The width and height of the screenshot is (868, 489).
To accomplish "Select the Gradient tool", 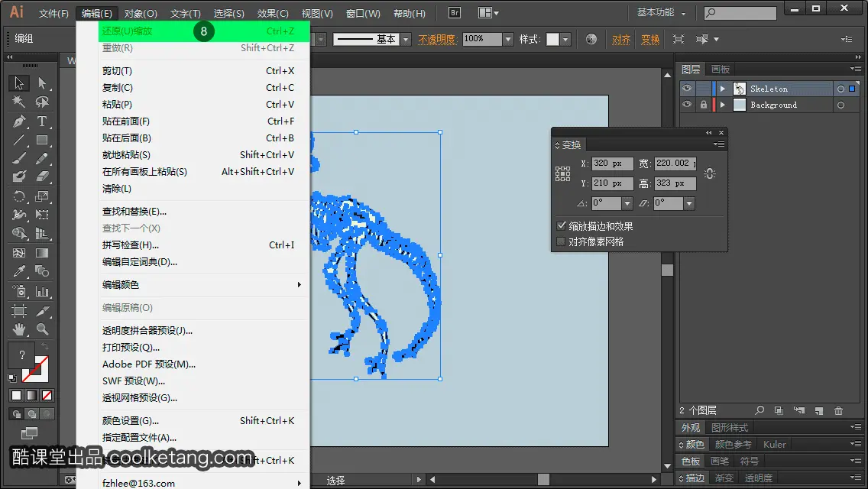I will (42, 253).
